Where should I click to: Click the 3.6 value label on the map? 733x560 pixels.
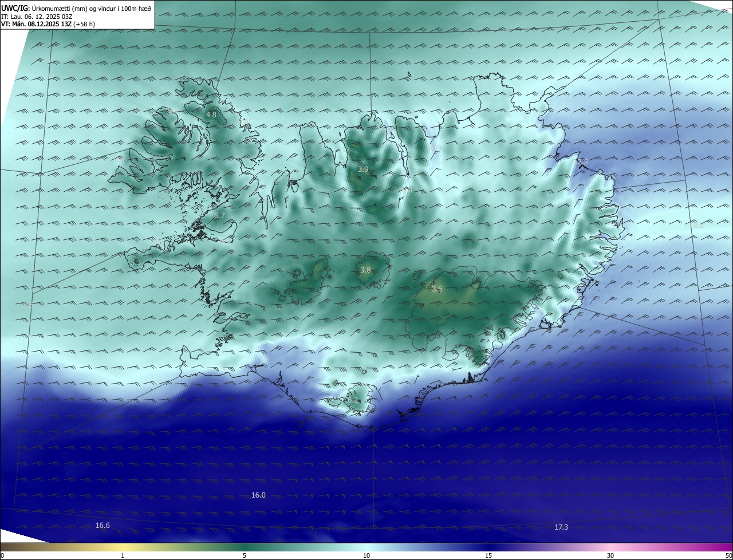[x=437, y=289]
